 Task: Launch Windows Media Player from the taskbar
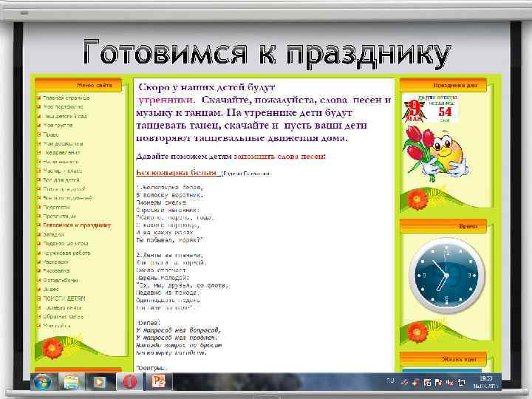(100, 383)
